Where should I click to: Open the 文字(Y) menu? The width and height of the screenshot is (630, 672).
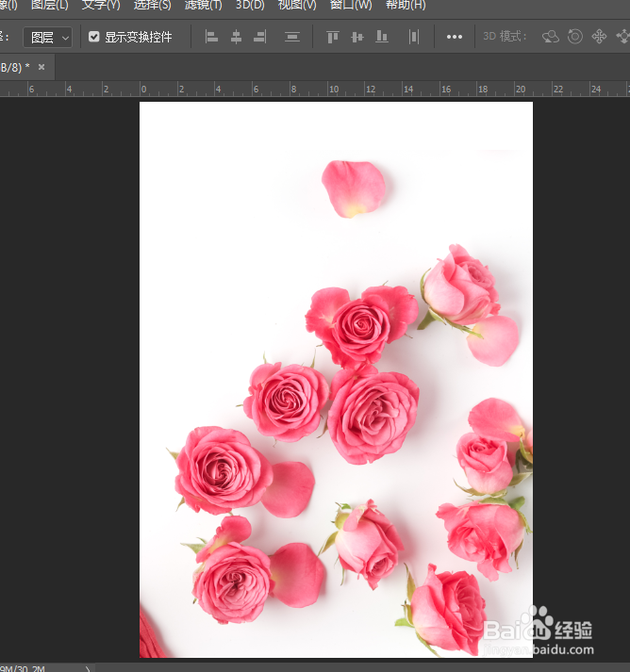click(x=101, y=5)
